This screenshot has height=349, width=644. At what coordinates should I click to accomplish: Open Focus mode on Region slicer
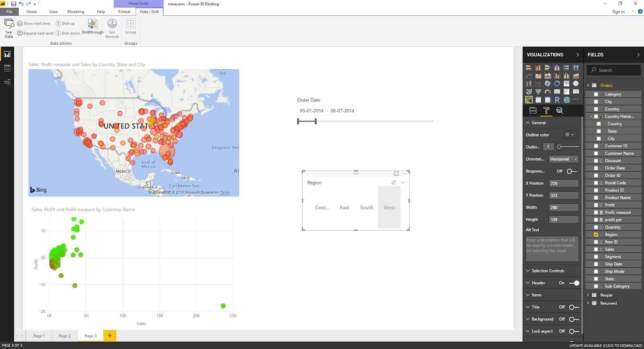click(x=396, y=173)
